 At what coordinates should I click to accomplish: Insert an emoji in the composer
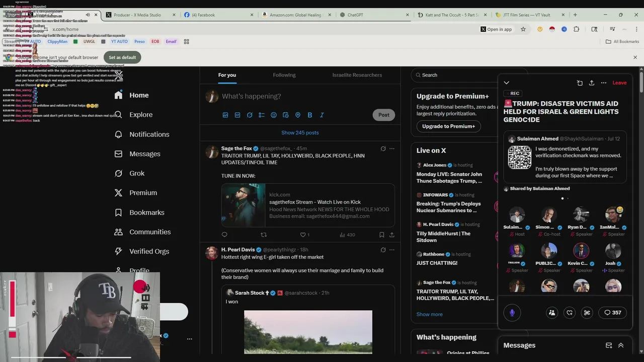point(274,115)
